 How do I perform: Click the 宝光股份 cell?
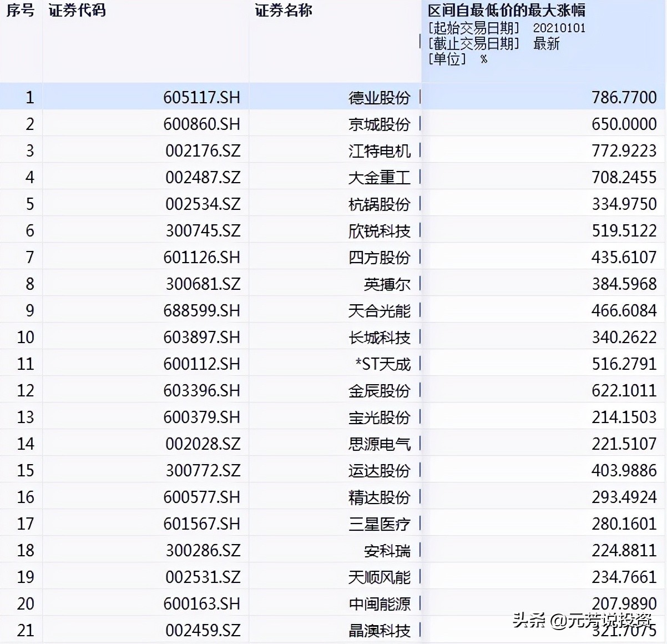(380, 417)
